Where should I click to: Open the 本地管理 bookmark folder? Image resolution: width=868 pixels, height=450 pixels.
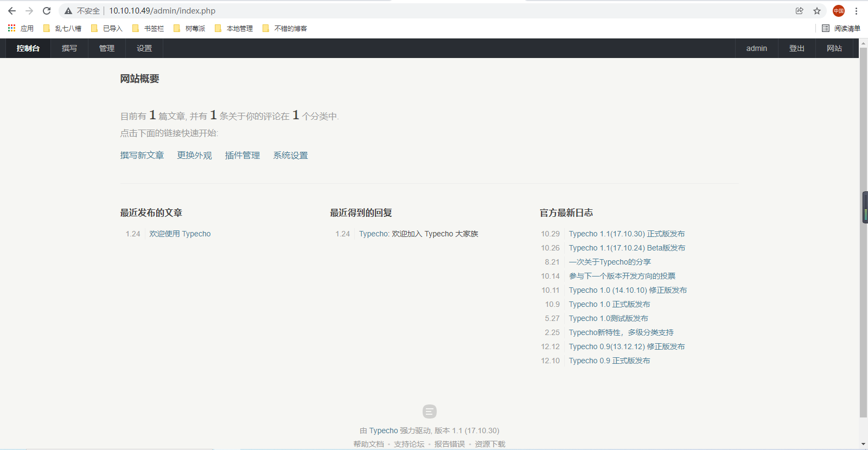pos(234,28)
